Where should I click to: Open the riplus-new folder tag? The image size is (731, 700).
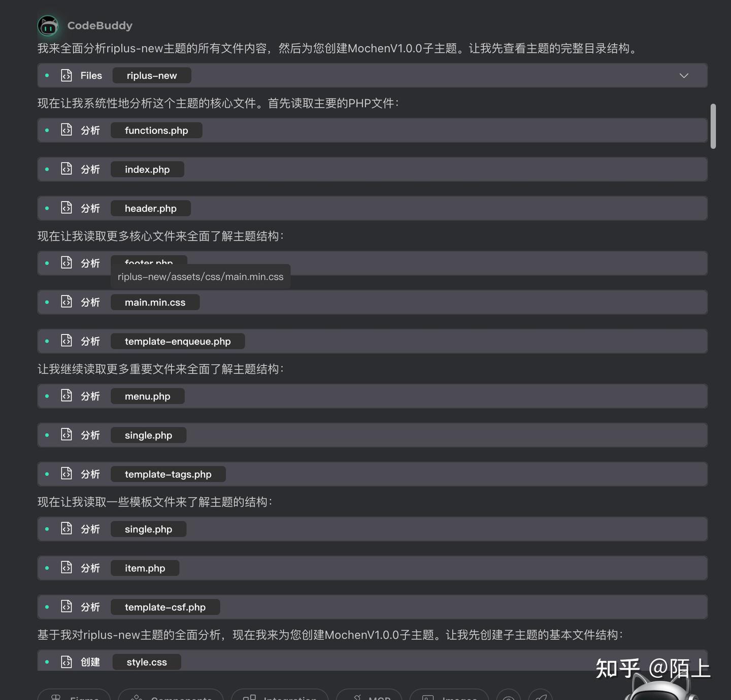pyautogui.click(x=152, y=76)
